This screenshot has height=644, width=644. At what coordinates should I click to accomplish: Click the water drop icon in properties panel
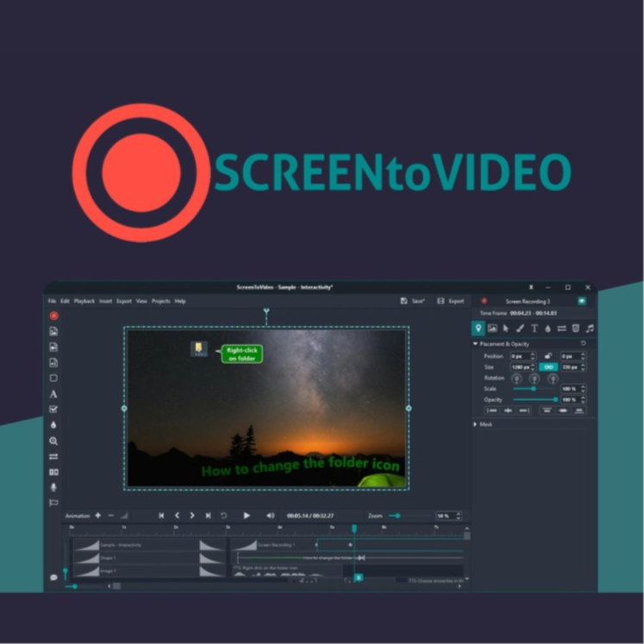pos(547,328)
